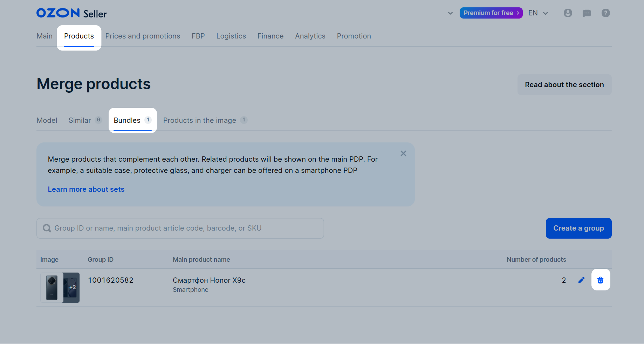Edit bundle group 1001620582 with pencil icon
Screen dimensions: 644x345
tap(581, 280)
